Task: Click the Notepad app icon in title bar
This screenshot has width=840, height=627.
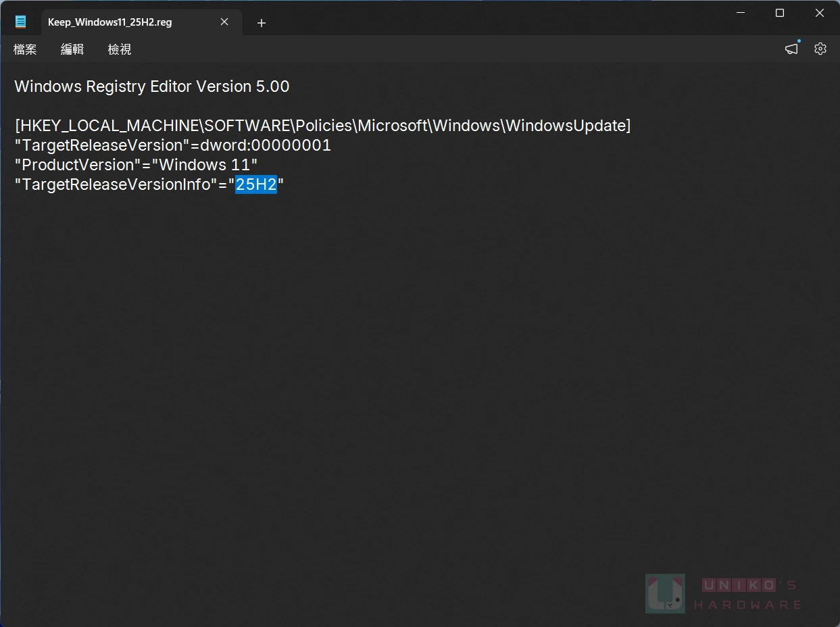Action: [x=21, y=22]
